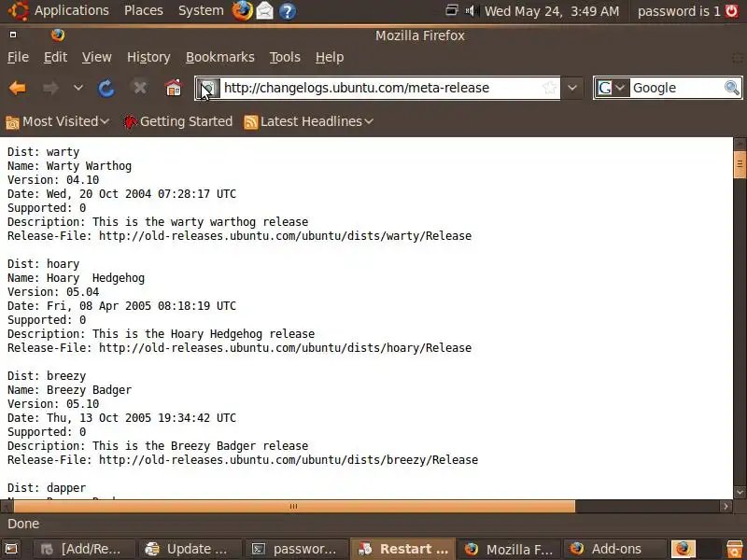
Task: Click the display tray icon in the top panel
Action: pos(452,10)
